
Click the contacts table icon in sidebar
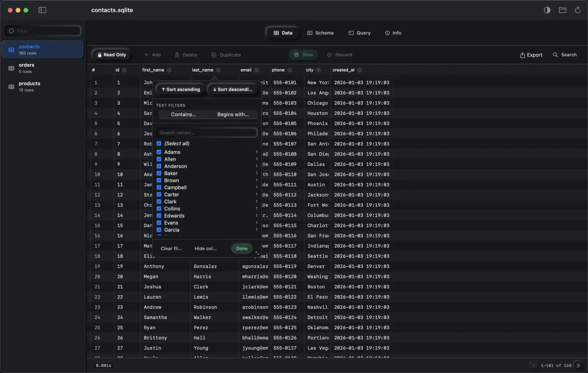click(x=11, y=50)
